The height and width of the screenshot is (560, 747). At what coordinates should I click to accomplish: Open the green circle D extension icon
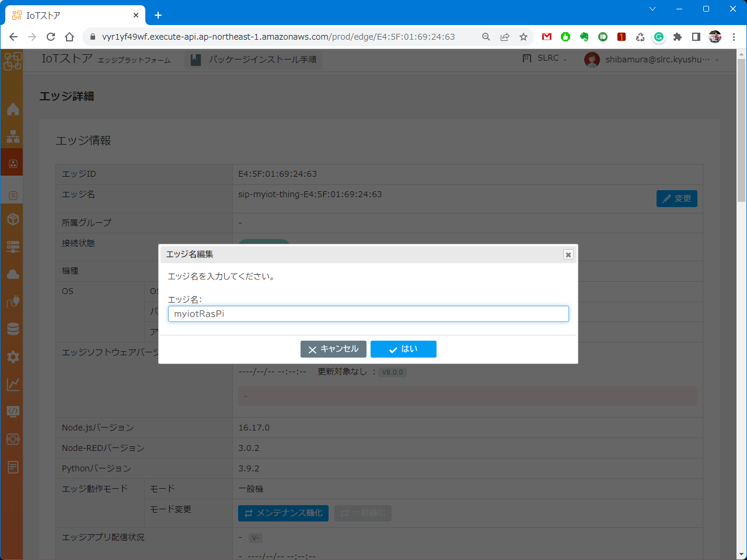tap(603, 37)
